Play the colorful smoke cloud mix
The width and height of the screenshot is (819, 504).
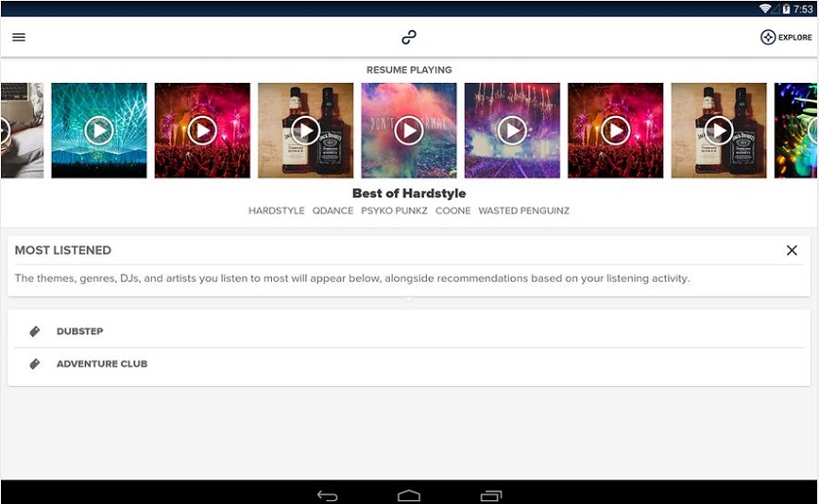click(409, 131)
